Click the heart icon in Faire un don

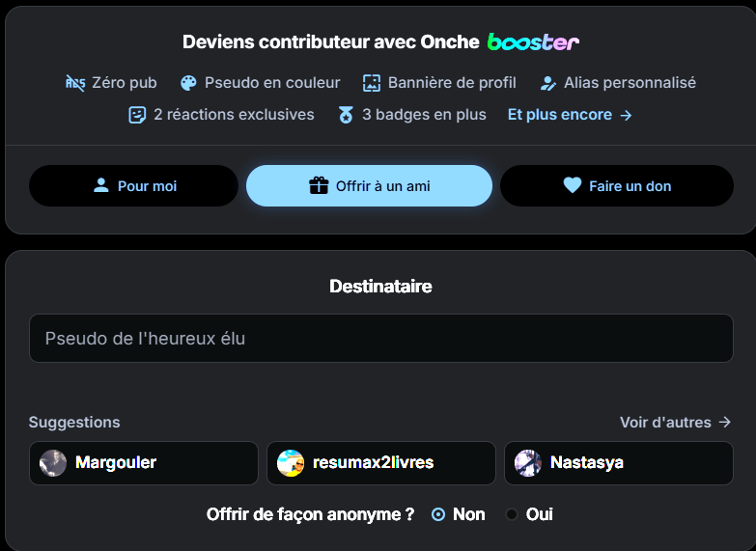573,185
